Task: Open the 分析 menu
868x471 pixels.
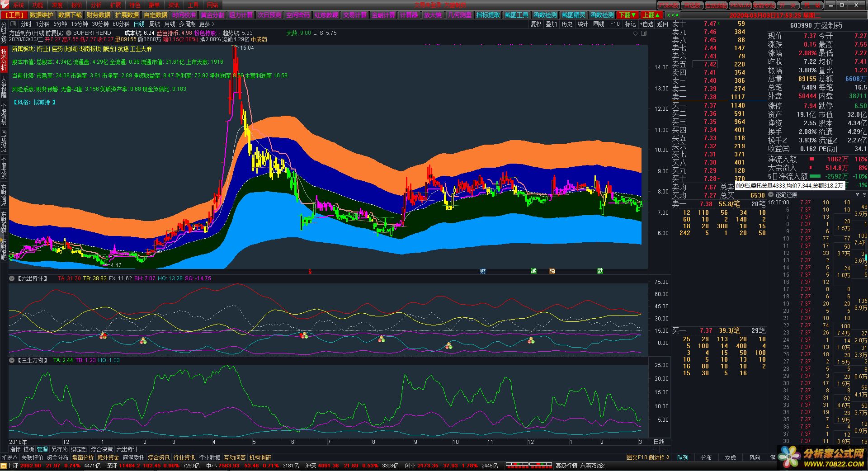Action: 96,5
